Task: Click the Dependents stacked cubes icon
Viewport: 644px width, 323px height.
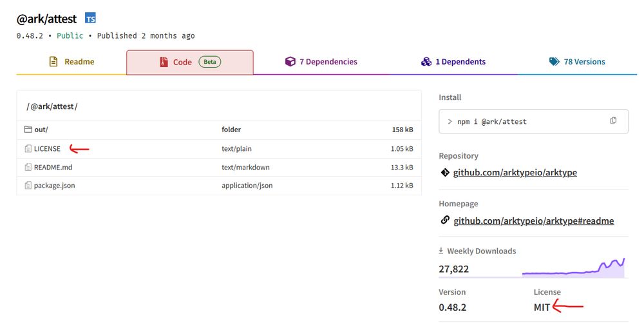Action: (426, 62)
